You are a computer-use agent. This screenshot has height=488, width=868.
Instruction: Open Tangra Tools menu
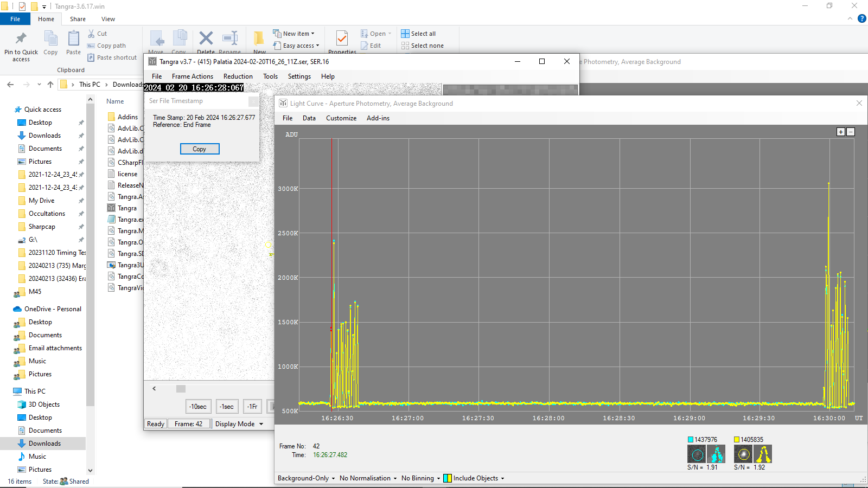[271, 76]
